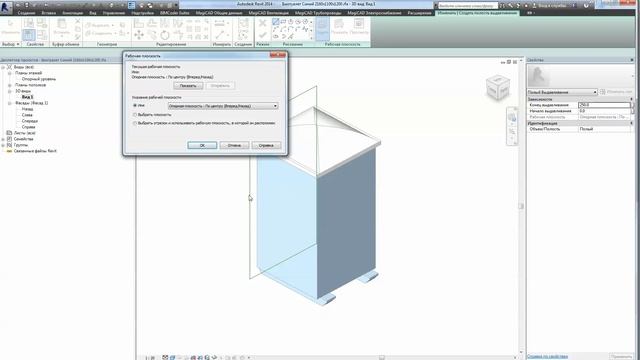This screenshot has height=360, width=640.
Task: Expand the Группы tree node
Action: (x=3, y=145)
